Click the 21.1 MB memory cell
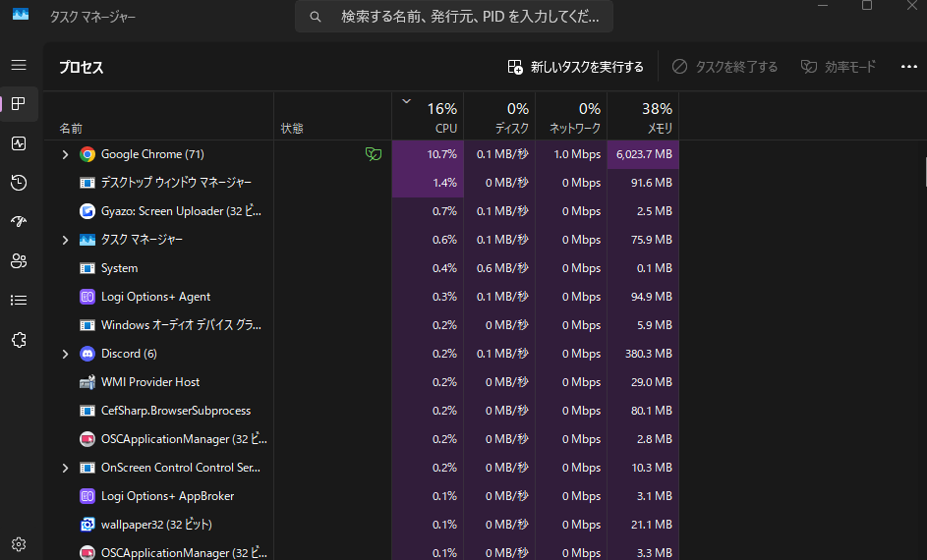 (643, 525)
